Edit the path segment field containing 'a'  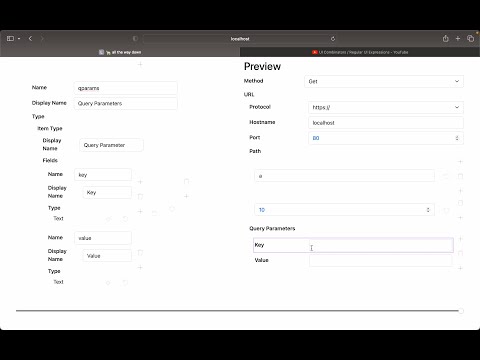(x=344, y=176)
